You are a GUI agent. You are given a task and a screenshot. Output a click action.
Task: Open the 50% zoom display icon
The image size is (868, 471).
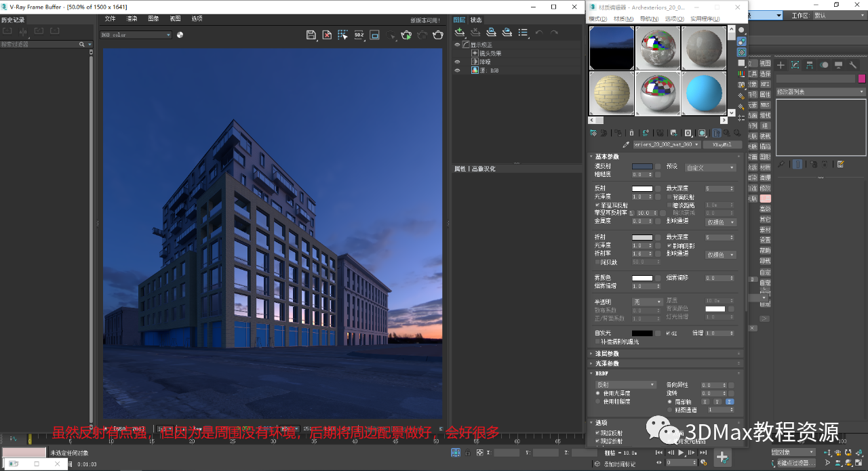[x=358, y=35]
